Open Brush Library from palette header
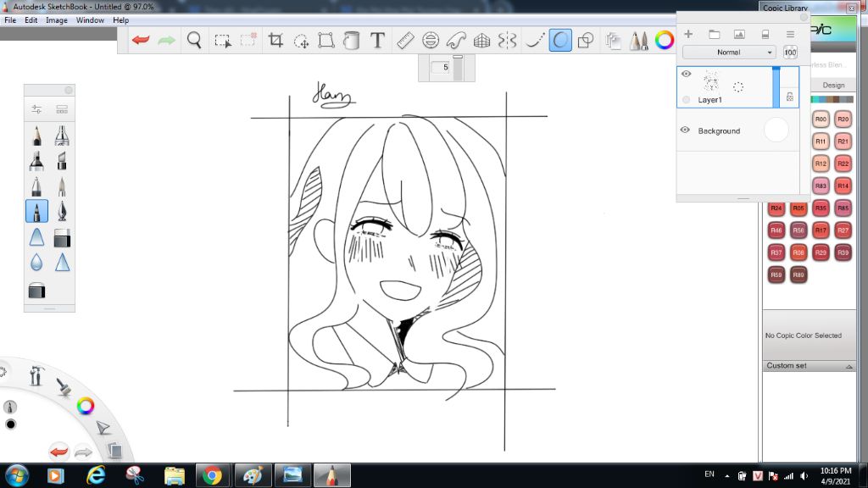Image resolution: width=868 pixels, height=488 pixels. pyautogui.click(x=62, y=109)
